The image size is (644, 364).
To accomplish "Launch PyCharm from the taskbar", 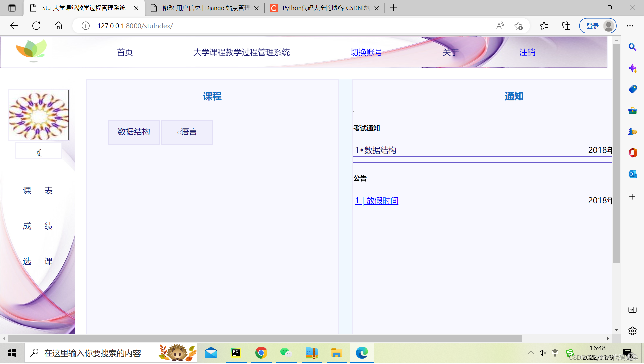I will [236, 353].
